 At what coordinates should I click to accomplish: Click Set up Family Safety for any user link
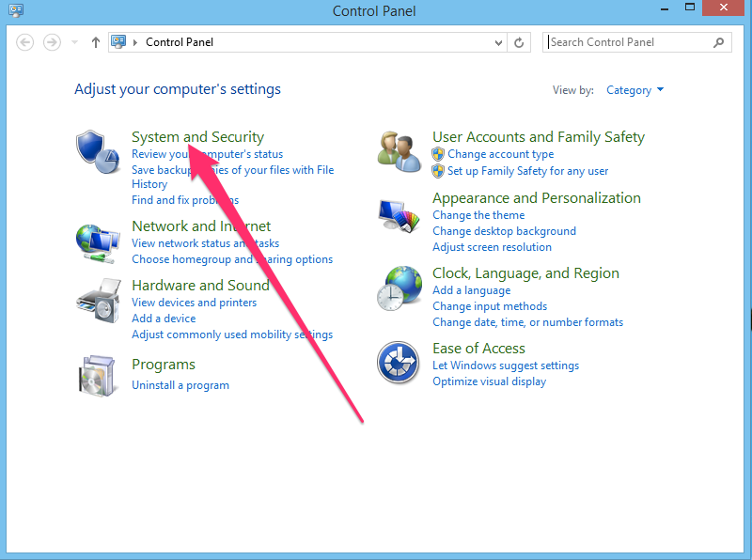coord(527,171)
